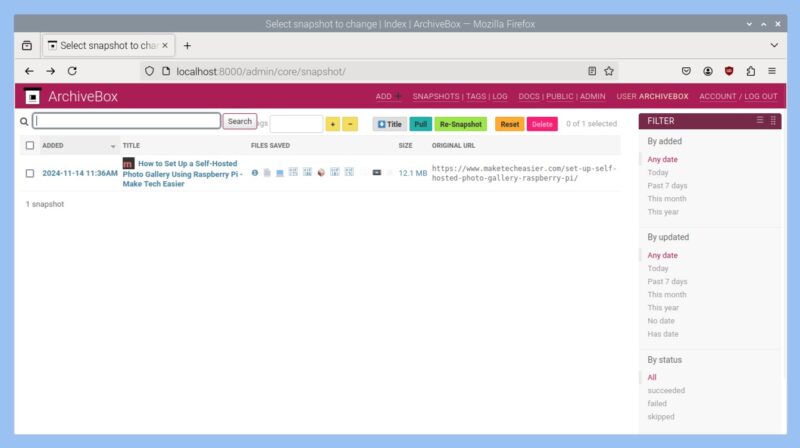Open the Self-Hosted Photo Gallery title link
The height and width of the screenshot is (448, 800).
(x=182, y=173)
